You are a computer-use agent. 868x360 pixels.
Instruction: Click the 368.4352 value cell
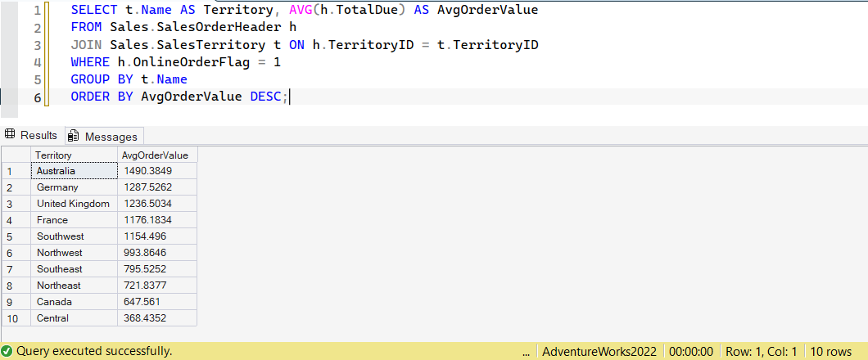click(157, 318)
